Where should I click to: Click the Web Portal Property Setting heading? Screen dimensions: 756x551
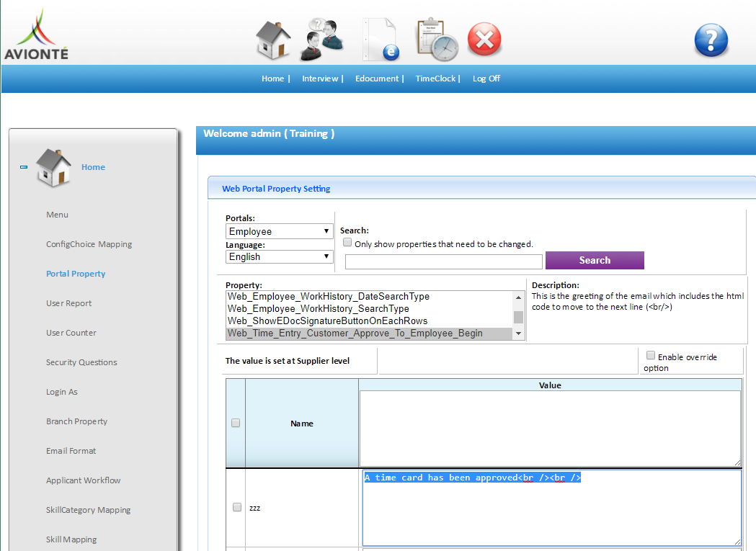click(x=276, y=189)
